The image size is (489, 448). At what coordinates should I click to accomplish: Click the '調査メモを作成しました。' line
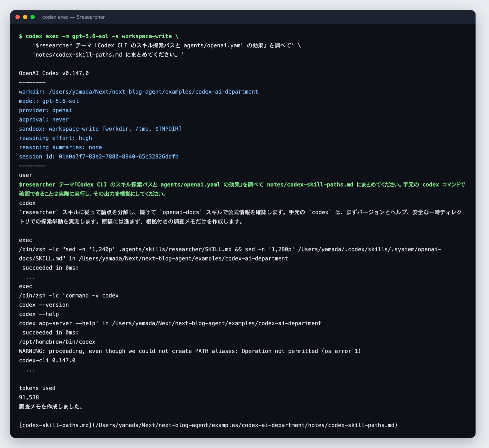point(51,407)
